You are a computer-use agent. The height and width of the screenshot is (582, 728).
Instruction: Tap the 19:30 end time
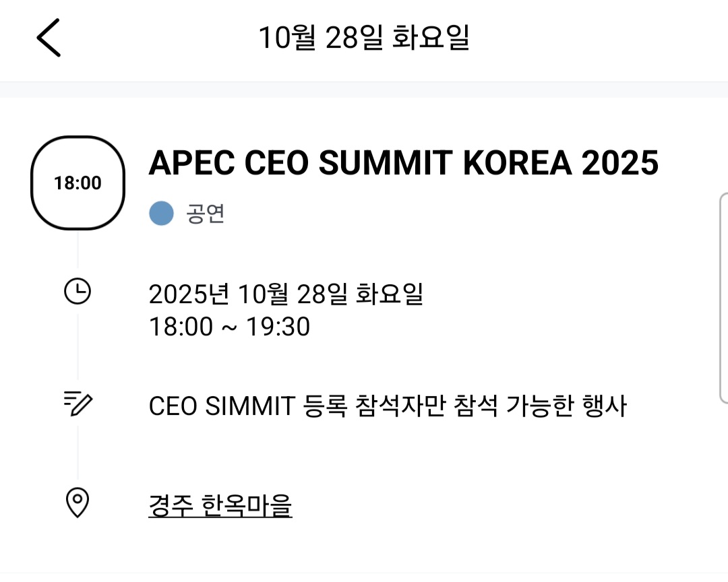click(x=278, y=327)
